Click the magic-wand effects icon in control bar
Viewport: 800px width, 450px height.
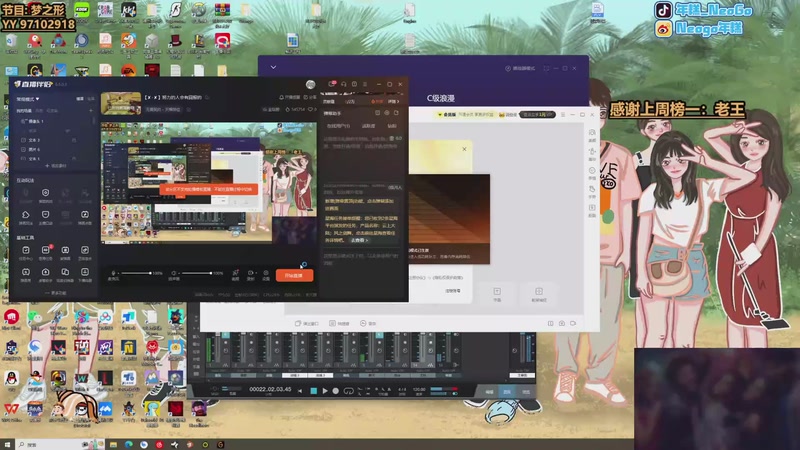point(235,273)
